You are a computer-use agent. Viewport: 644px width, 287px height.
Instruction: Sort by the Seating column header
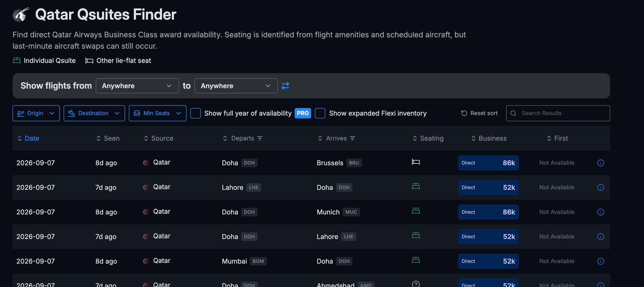(428, 138)
